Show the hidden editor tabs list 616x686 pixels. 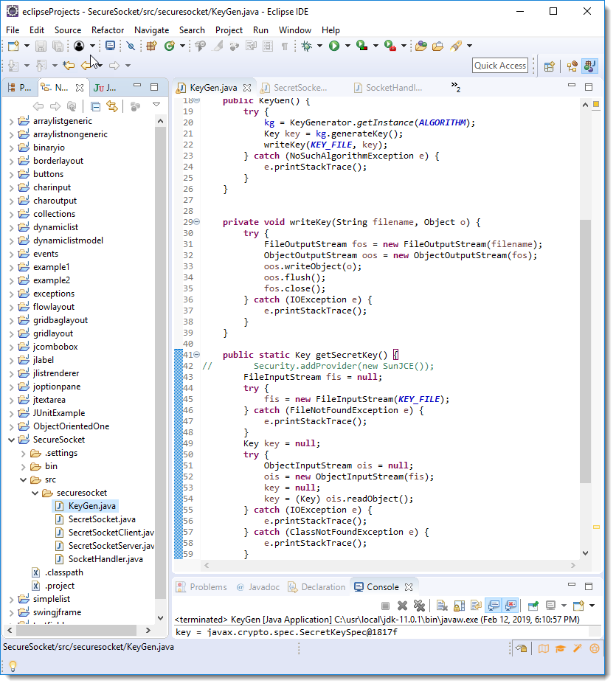[455, 87]
